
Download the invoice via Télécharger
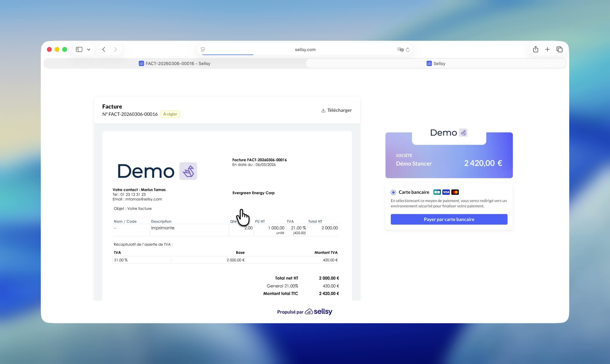point(337,110)
